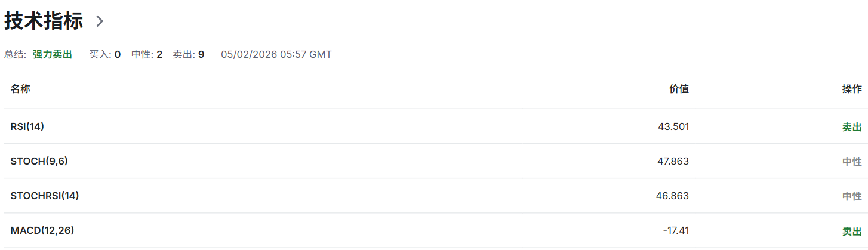Viewport: 868px width, 250px height.
Task: Click the 卖出 action in MACD row
Action: [852, 231]
